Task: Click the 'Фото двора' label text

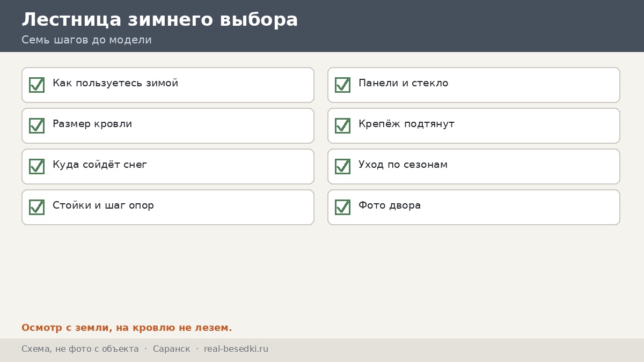Action: click(x=390, y=205)
